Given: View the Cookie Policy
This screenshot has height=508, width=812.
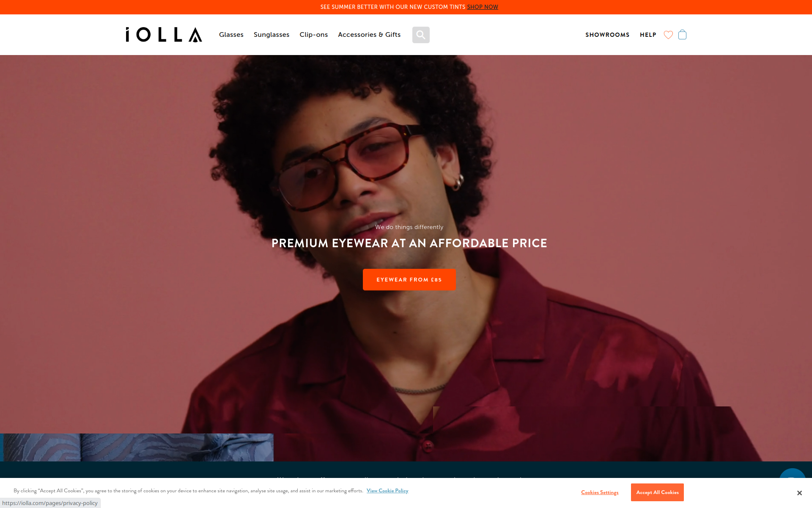Looking at the screenshot, I should click(x=387, y=491).
